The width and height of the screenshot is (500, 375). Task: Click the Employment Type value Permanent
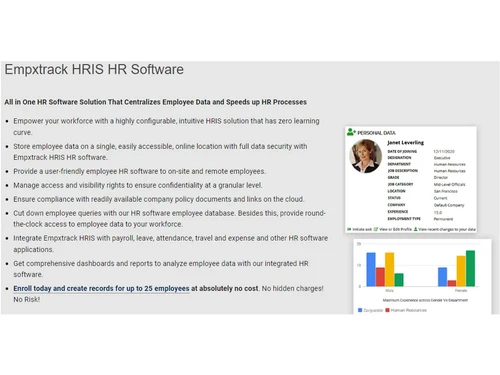[443, 219]
